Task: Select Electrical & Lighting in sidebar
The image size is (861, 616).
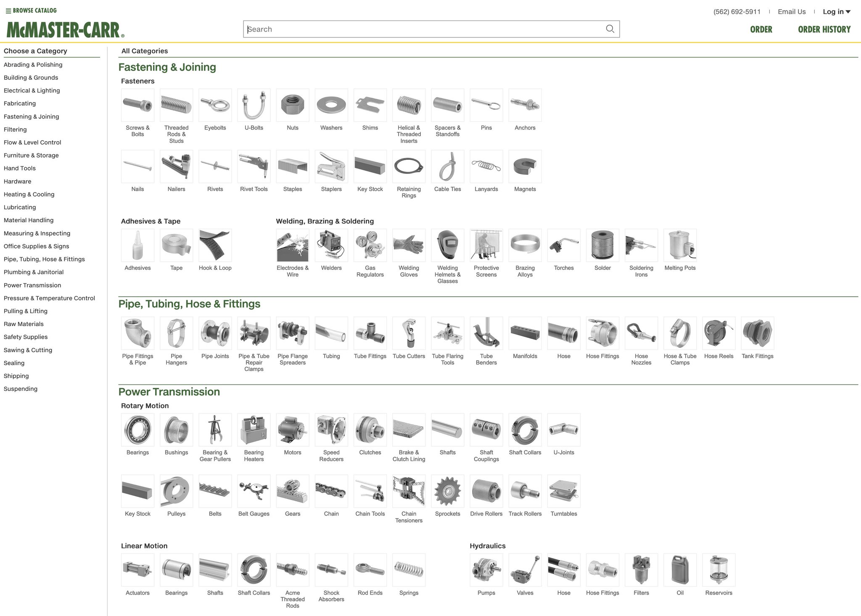Action: pos(32,90)
